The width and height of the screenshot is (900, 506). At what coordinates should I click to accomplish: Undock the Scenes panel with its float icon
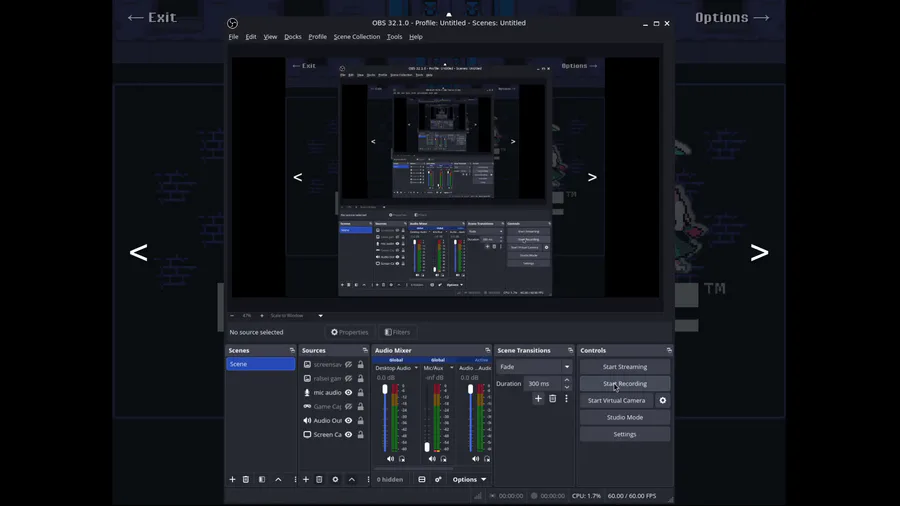click(292, 350)
